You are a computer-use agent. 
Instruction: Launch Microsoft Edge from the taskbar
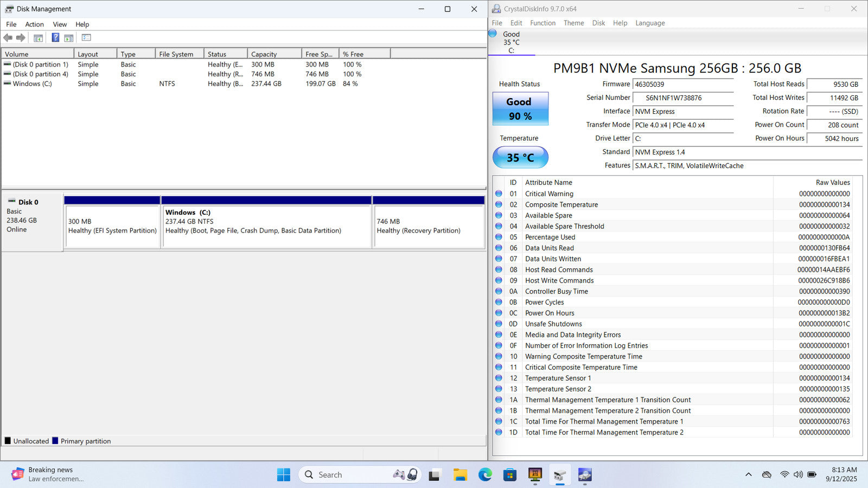[485, 475]
